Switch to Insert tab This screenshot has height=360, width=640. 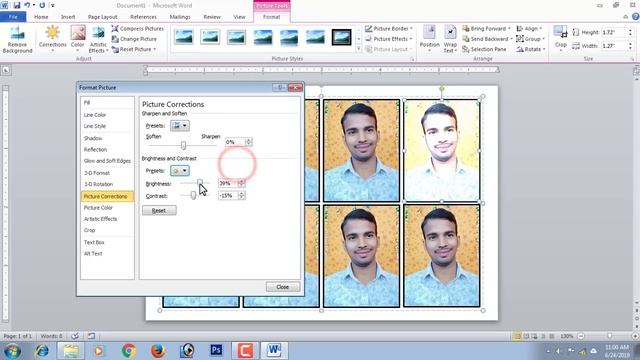(x=68, y=17)
